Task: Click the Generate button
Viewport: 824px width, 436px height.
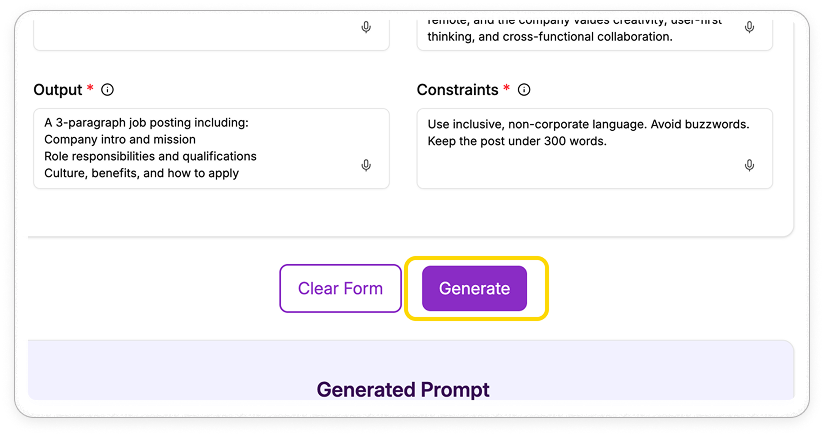Action: (474, 288)
